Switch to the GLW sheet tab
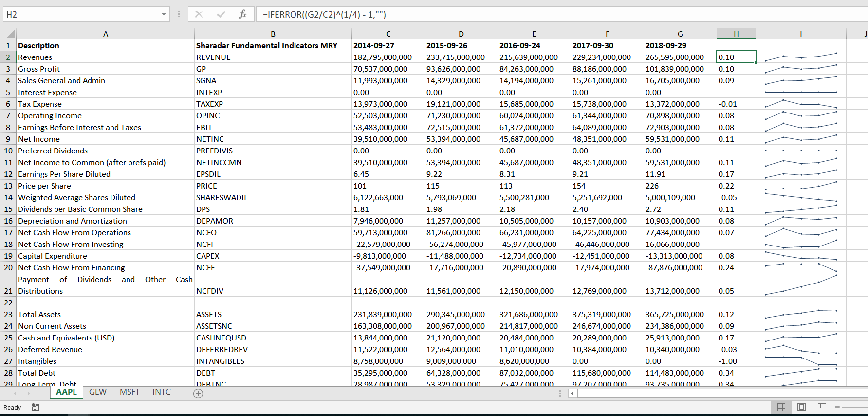Viewport: 868px width, 416px height. click(x=98, y=392)
